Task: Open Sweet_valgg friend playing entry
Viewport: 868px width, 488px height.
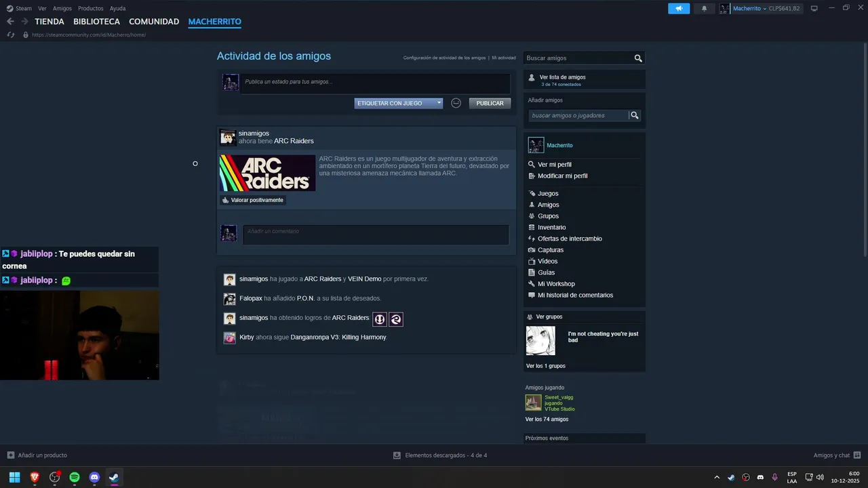Action: tap(550, 403)
